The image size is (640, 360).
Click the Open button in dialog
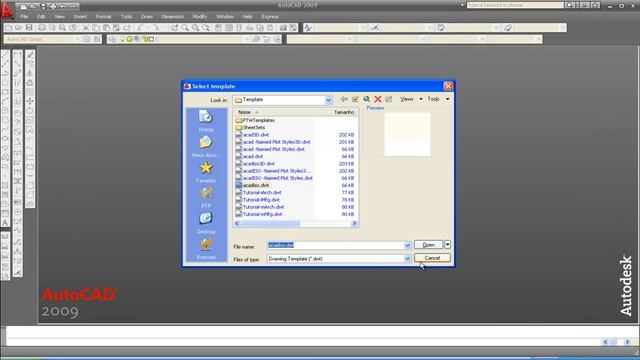click(x=428, y=244)
